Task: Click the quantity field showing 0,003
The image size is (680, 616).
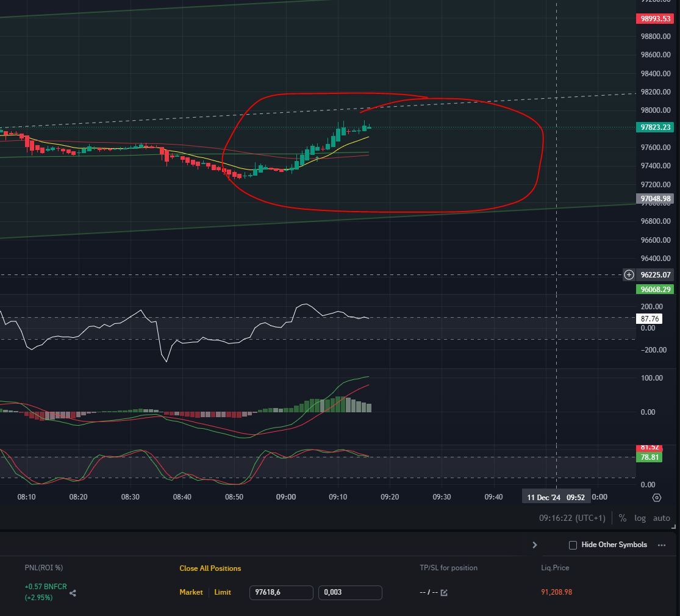Action: pos(349,592)
